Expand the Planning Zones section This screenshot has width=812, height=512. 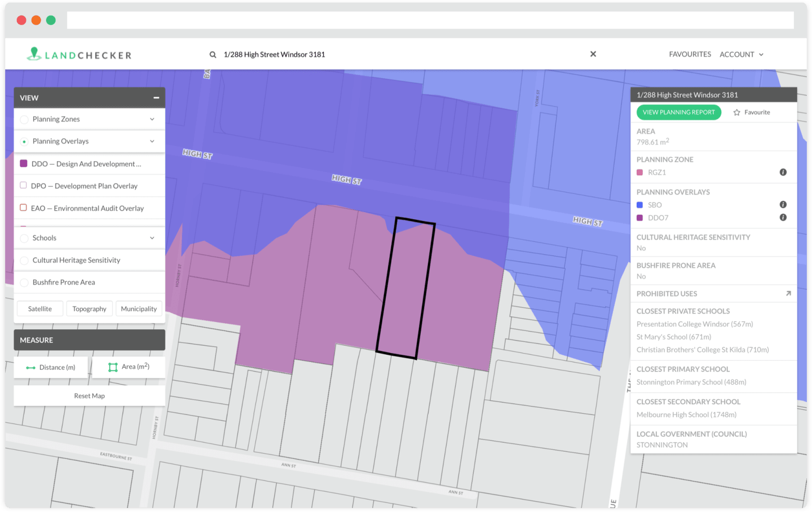[152, 119]
